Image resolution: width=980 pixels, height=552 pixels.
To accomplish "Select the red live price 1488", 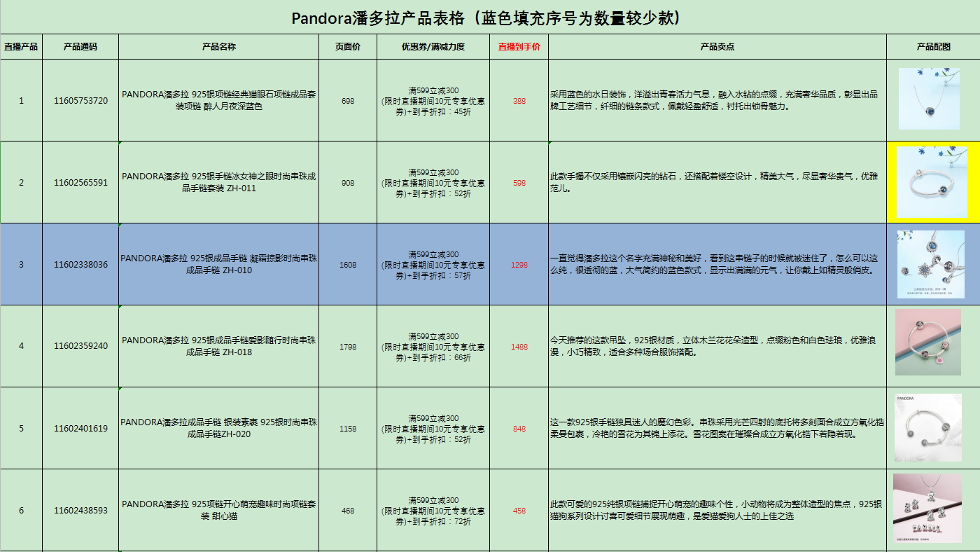I will pos(519,346).
